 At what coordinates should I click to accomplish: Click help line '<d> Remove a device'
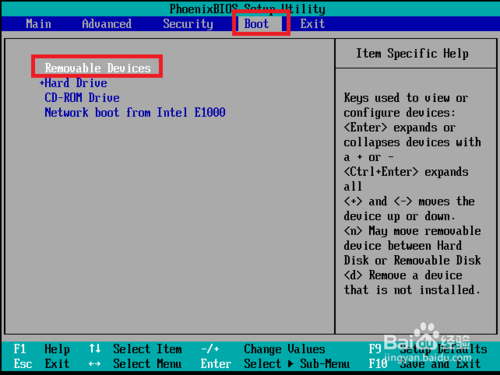pos(403,275)
